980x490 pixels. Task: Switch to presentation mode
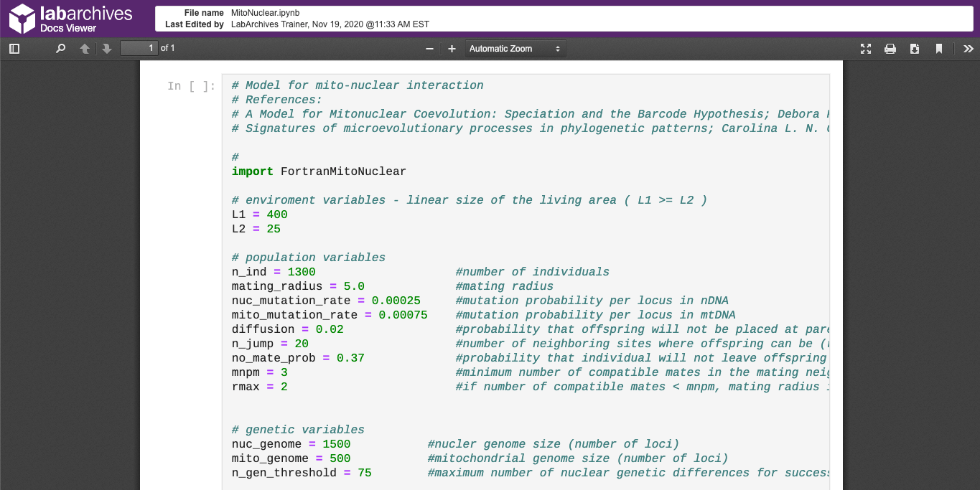[865, 48]
